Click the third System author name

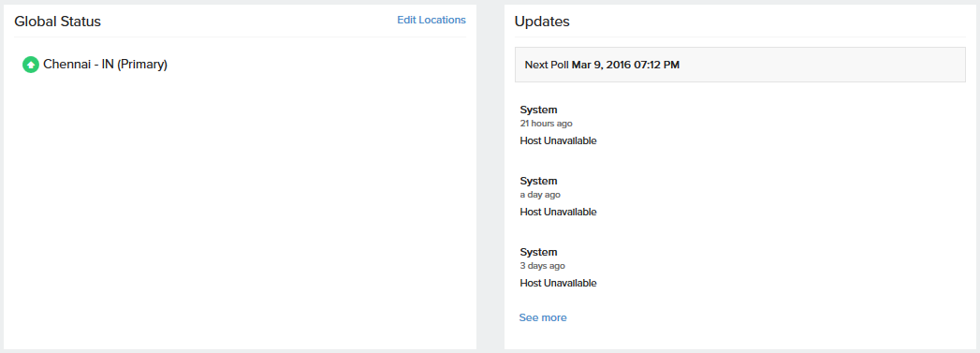538,253
